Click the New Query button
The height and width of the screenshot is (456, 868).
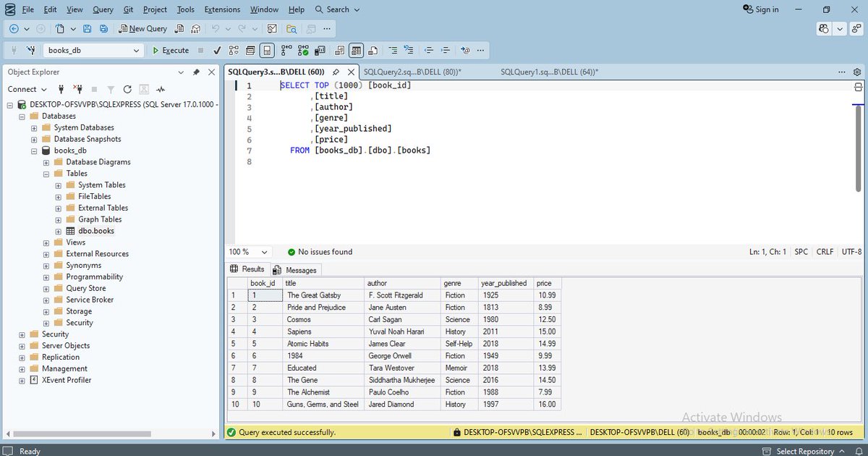[142, 29]
